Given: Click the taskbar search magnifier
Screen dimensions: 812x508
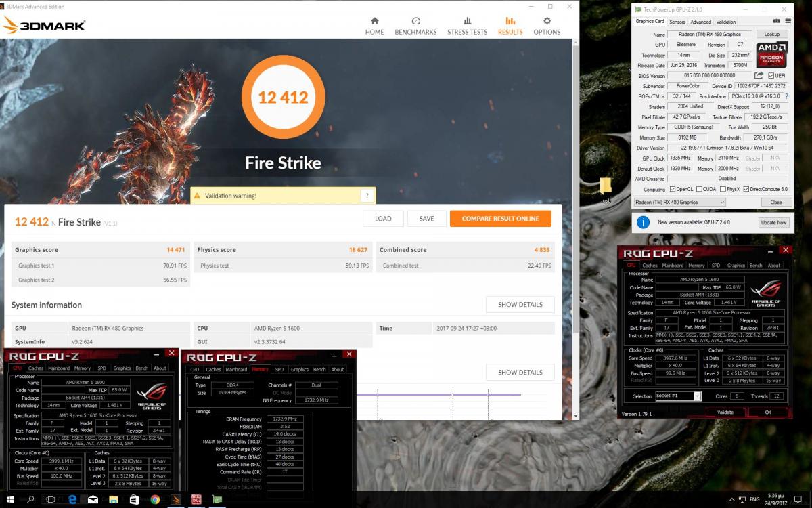Looking at the screenshot, I should (30, 500).
